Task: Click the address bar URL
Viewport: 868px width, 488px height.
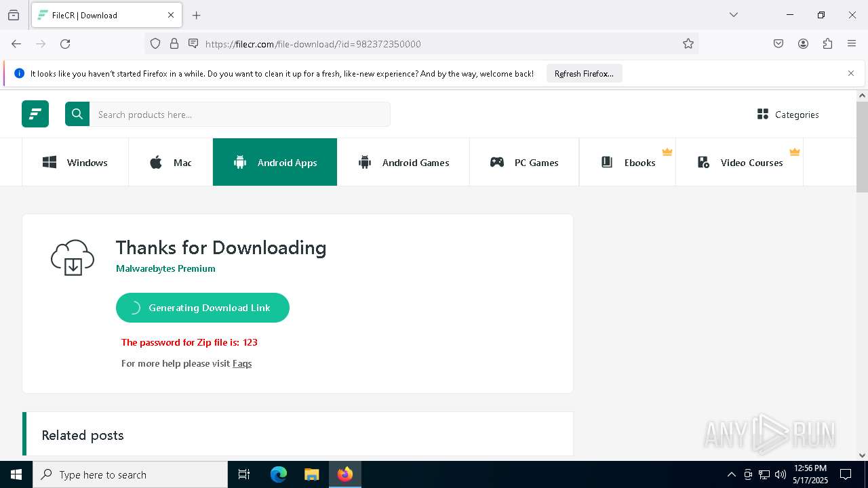Action: (x=313, y=44)
